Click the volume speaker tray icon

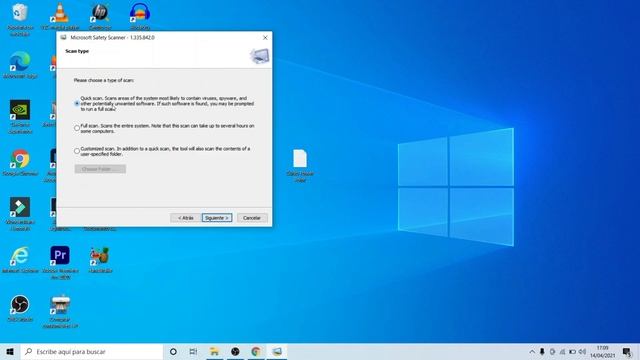pos(582,351)
